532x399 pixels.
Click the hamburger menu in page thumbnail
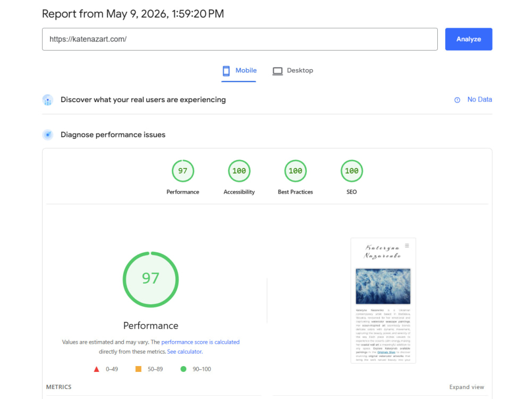[x=407, y=245]
